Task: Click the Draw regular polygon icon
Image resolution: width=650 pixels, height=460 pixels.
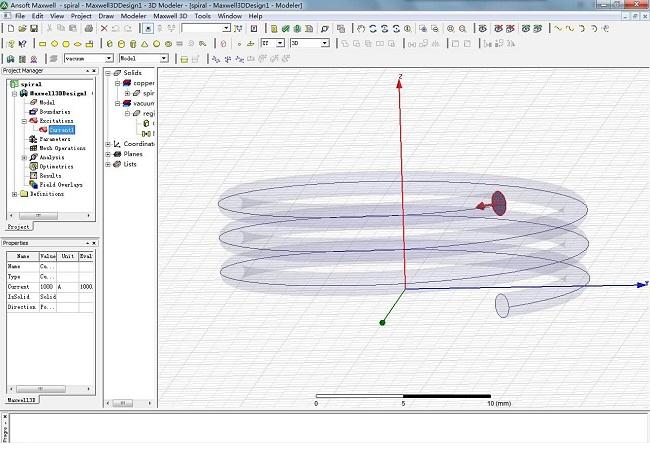Action: [66, 44]
